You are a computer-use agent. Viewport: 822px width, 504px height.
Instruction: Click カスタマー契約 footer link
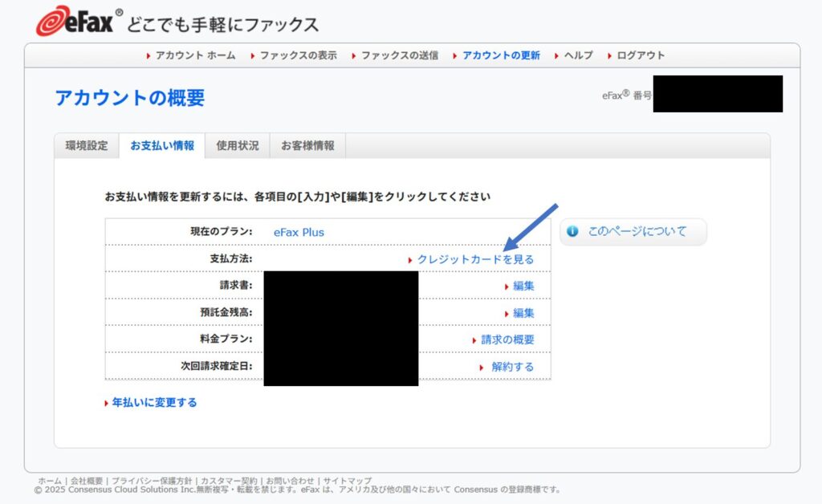tap(229, 481)
